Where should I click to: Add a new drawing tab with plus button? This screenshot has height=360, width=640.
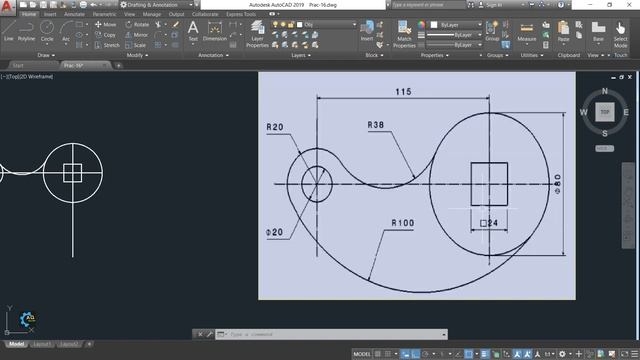point(118,65)
